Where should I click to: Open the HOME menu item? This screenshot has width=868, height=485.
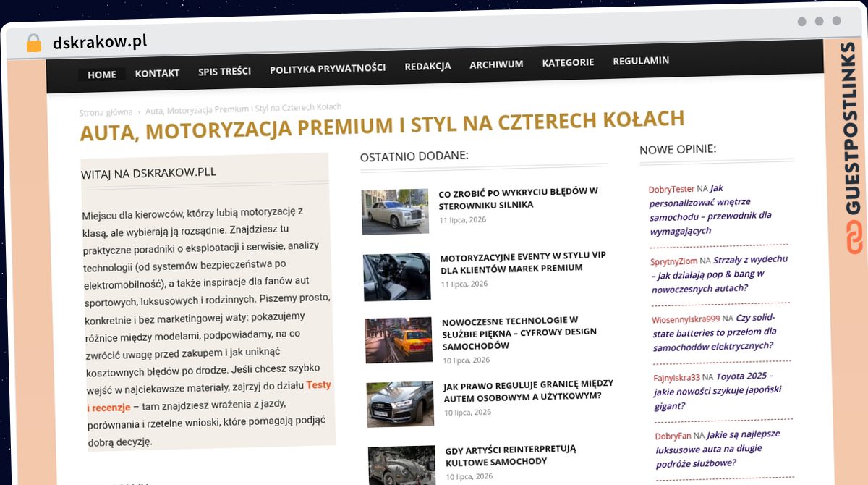click(x=102, y=75)
